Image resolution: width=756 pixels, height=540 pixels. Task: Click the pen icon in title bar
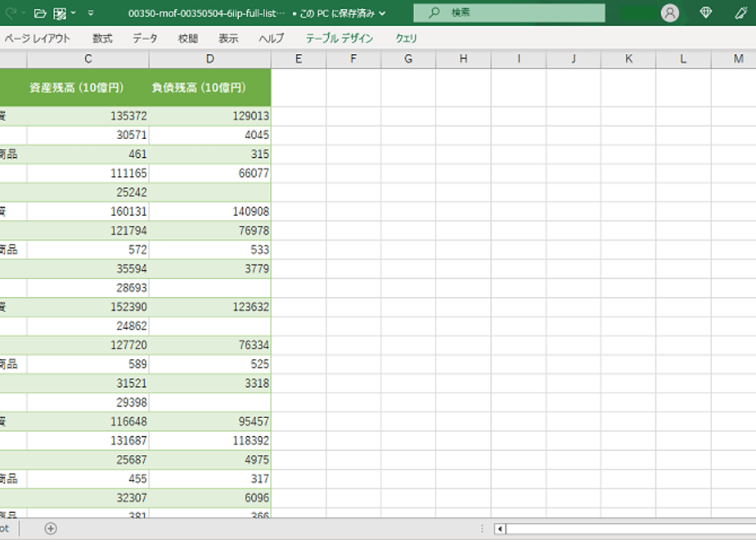[741, 13]
